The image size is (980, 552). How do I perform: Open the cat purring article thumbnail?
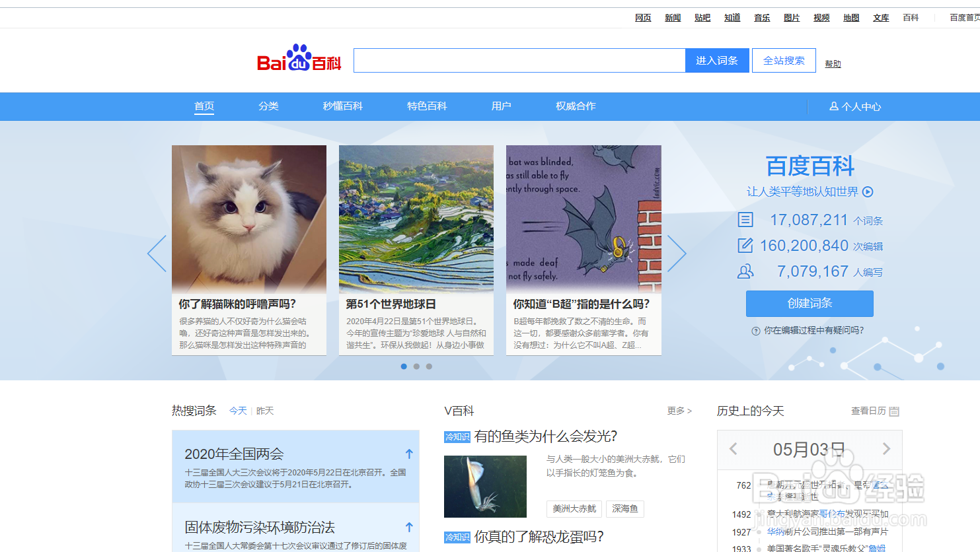coord(249,219)
